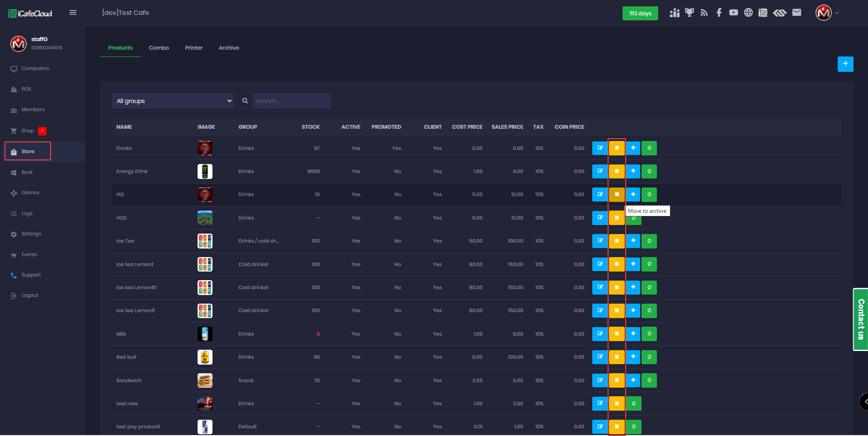868x436 pixels.
Task: Click the 1113 days license button
Action: point(640,13)
